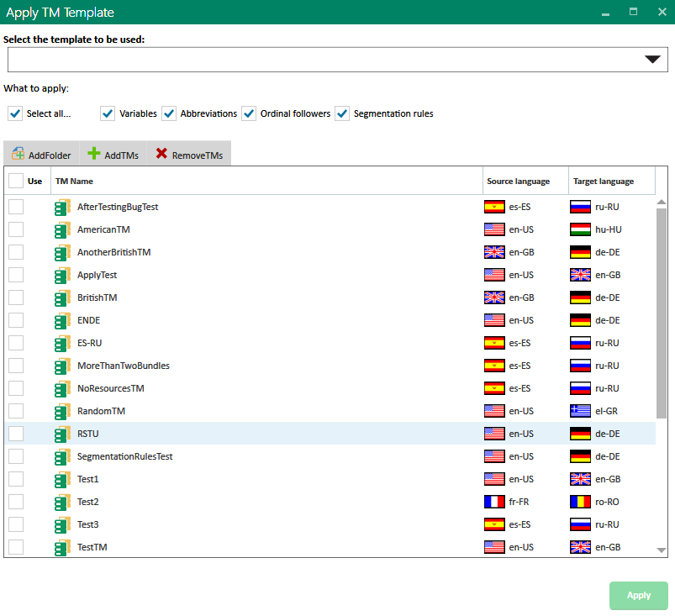Click the TM icon next to BritishTM
The width and height of the screenshot is (675, 616).
click(x=62, y=297)
